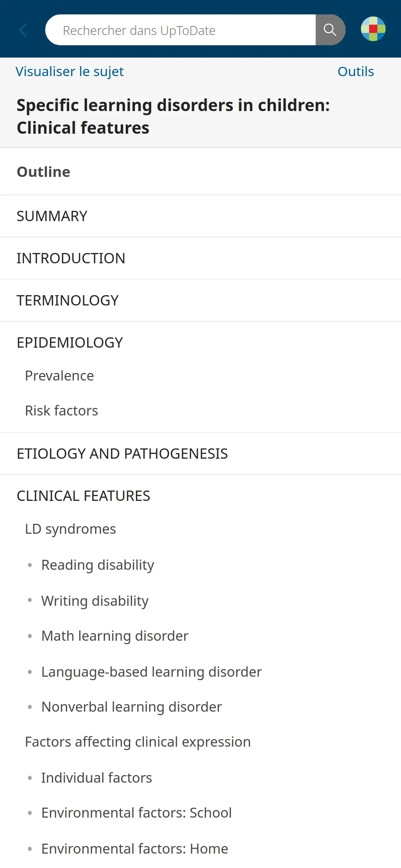Open Factors affecting clinical expression
Viewport: 401px width, 868px height.
click(138, 742)
